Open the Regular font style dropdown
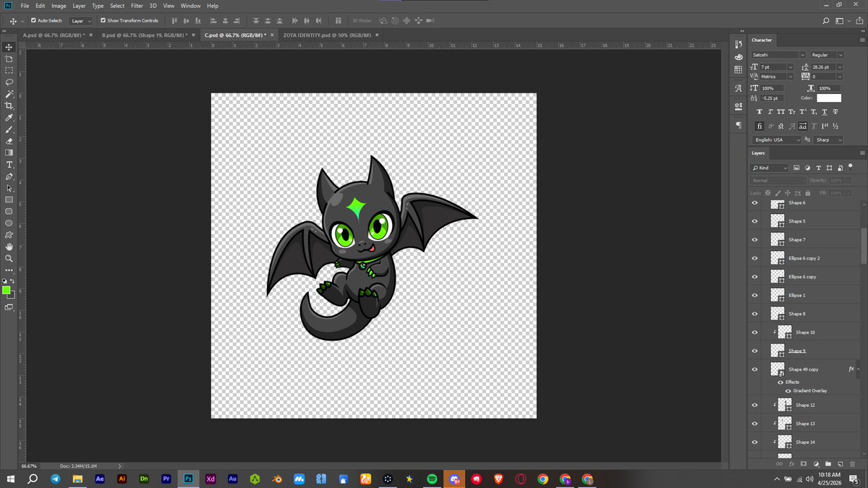 point(840,55)
